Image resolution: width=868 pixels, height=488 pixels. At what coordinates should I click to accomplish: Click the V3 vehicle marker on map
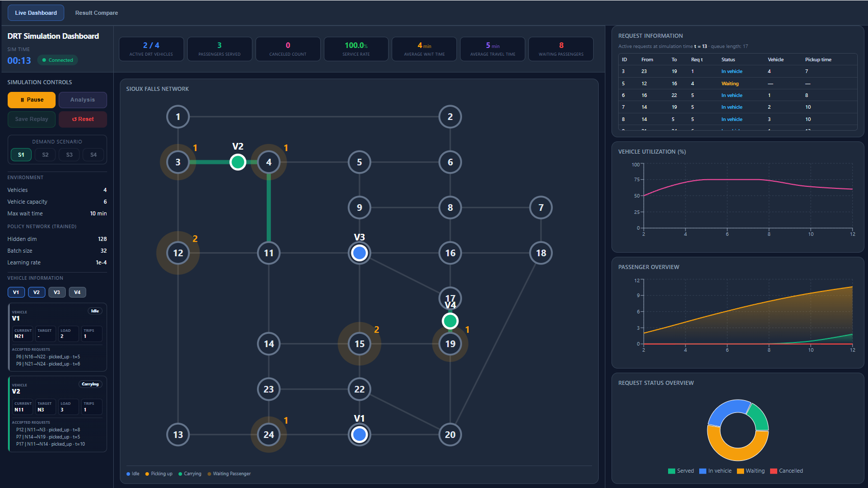pyautogui.click(x=360, y=253)
